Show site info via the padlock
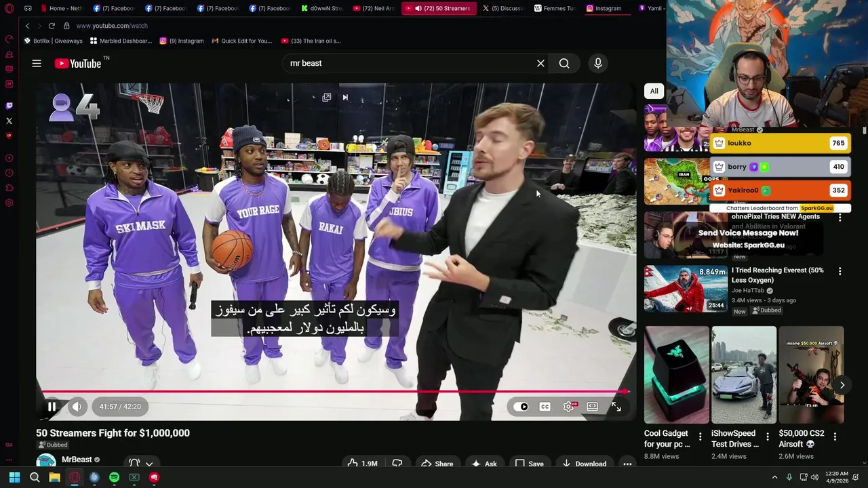Screen dimensions: 868x488 click(66, 26)
